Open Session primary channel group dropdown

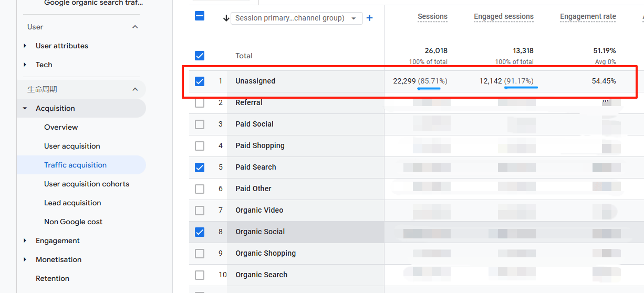tap(296, 18)
